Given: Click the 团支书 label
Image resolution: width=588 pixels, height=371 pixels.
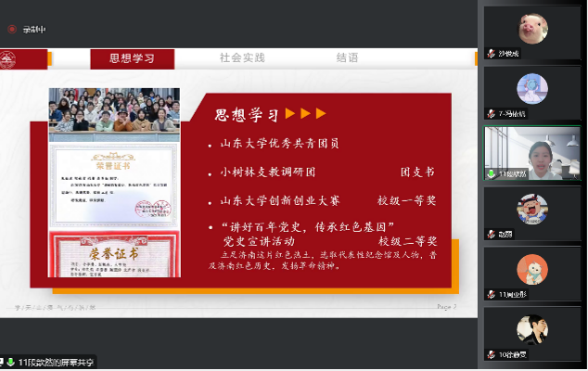Looking at the screenshot, I should (x=417, y=173).
